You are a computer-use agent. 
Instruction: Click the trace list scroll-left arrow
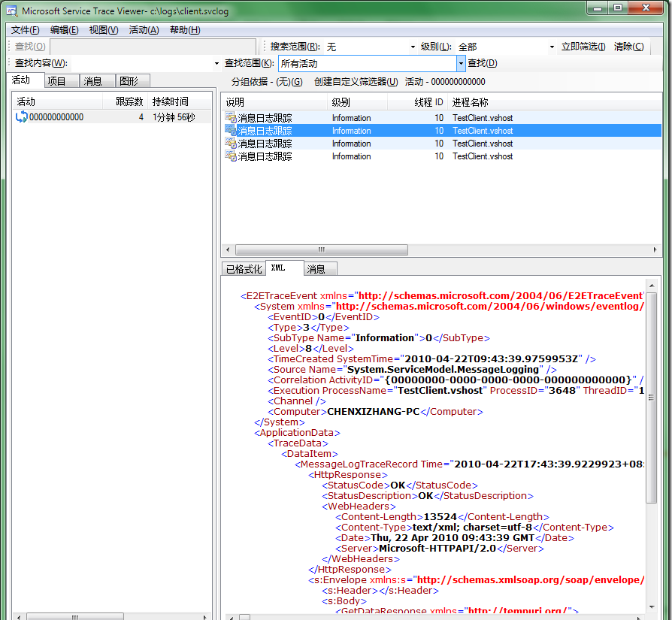[x=228, y=250]
